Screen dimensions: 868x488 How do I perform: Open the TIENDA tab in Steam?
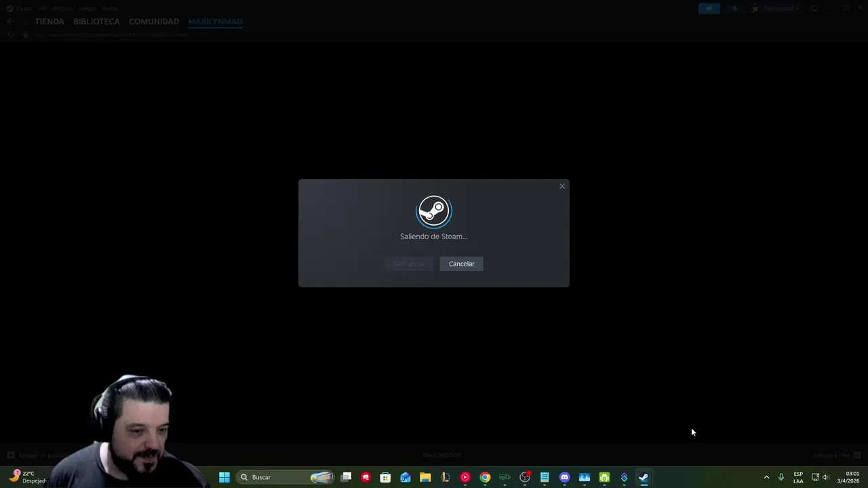tap(50, 22)
